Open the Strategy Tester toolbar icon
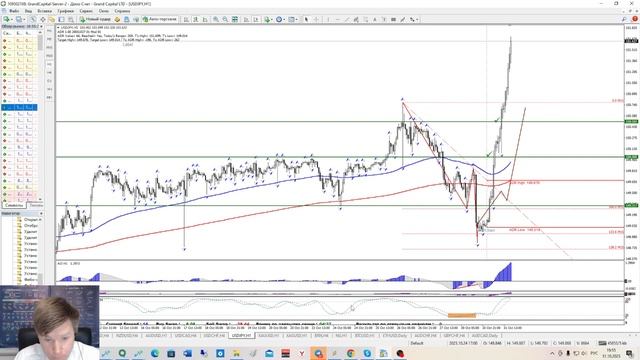This screenshot has height=360, width=640. pyautogui.click(x=71, y=19)
